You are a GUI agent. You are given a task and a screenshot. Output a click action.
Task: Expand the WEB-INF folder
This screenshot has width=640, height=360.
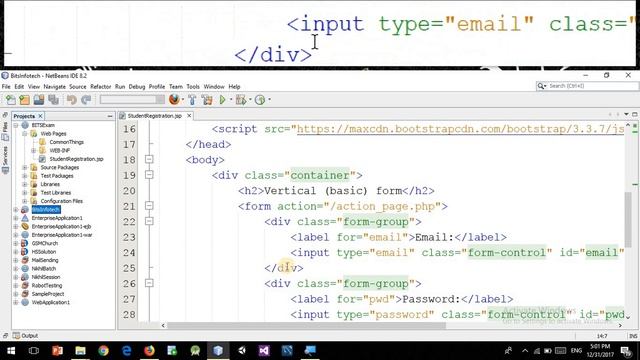34,151
